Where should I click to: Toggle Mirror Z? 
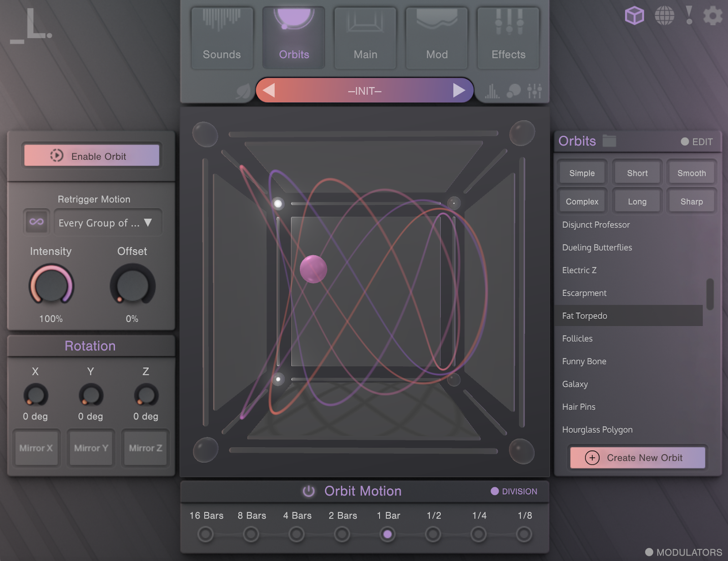tap(146, 448)
